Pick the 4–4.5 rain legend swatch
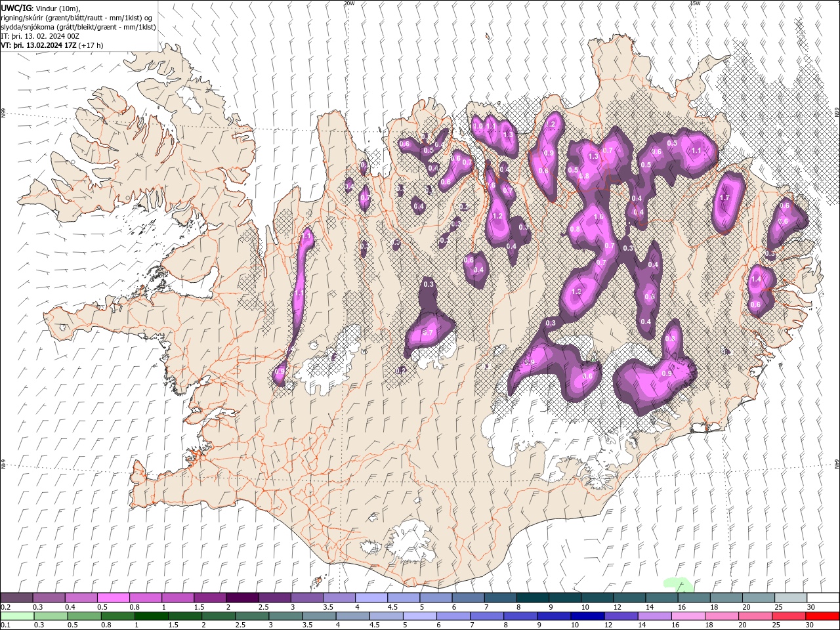 (x=352, y=616)
